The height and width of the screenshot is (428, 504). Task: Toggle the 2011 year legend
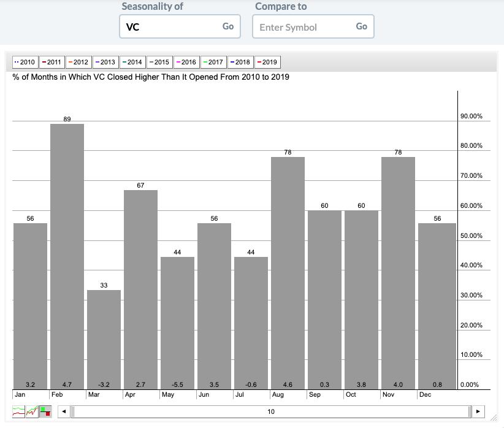tap(52, 62)
